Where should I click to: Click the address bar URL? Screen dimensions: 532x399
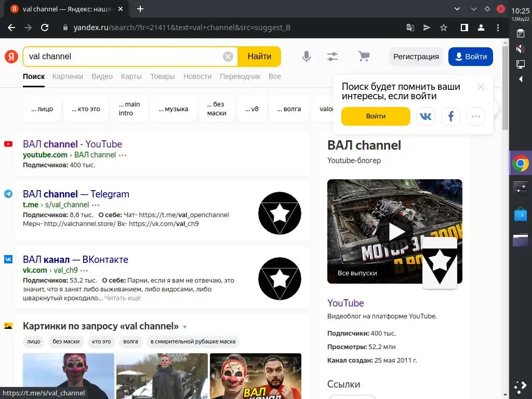pos(182,28)
